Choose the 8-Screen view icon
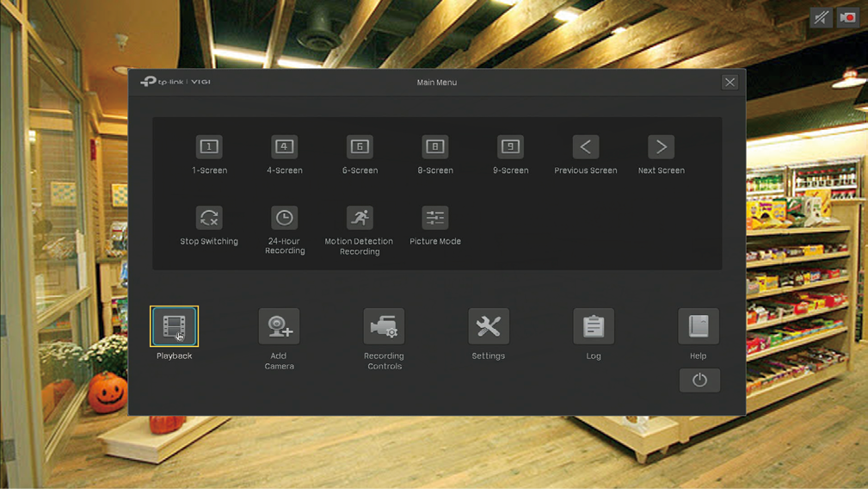 [434, 146]
